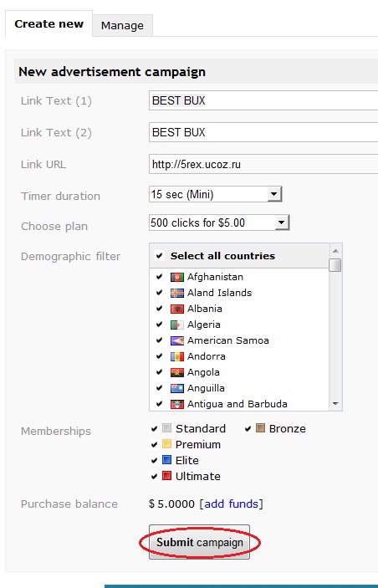378x588 pixels.
Task: Click the Andorra flag icon
Action: coord(177,356)
